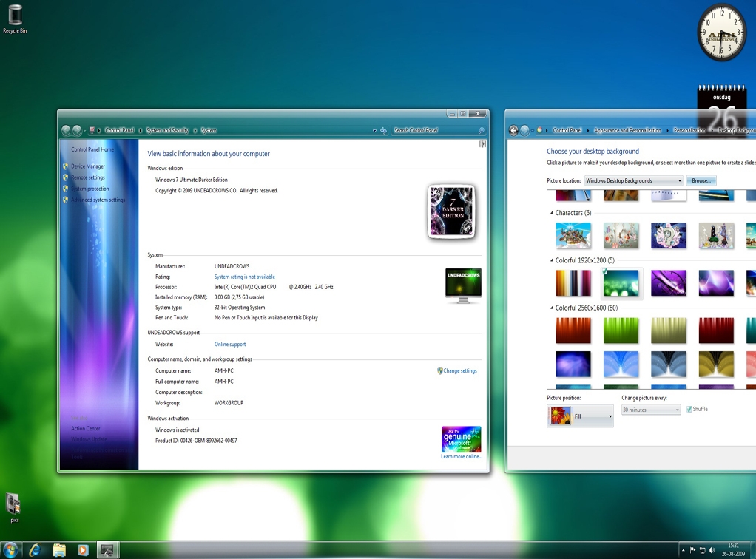756x559 pixels.
Task: Click the genuine Microsoft software badge
Action: (462, 439)
